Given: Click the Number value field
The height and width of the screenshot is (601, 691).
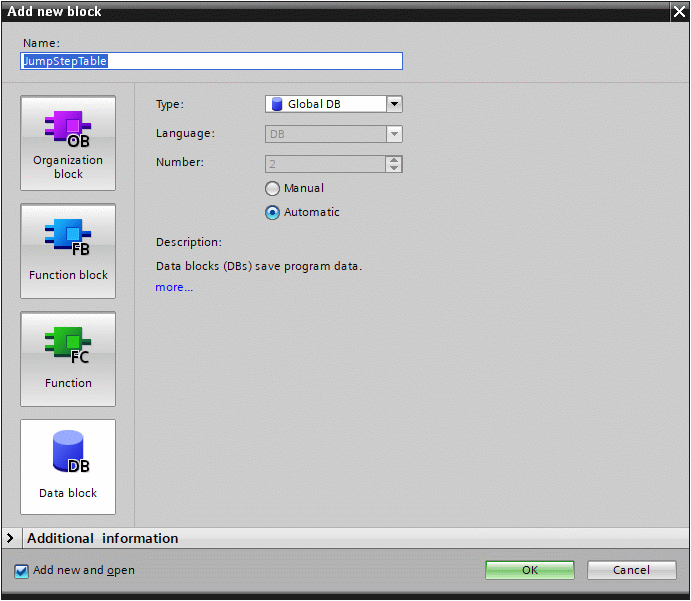Looking at the screenshot, I should pos(324,164).
